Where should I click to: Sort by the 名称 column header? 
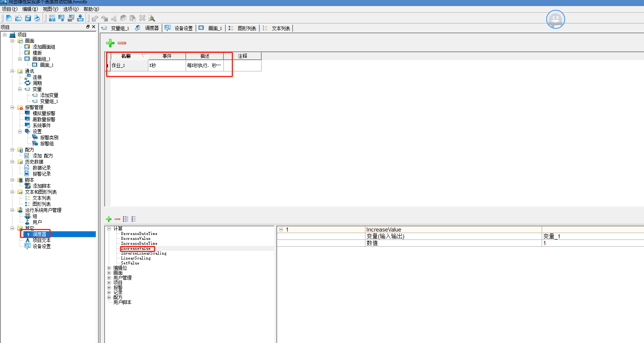click(x=129, y=56)
